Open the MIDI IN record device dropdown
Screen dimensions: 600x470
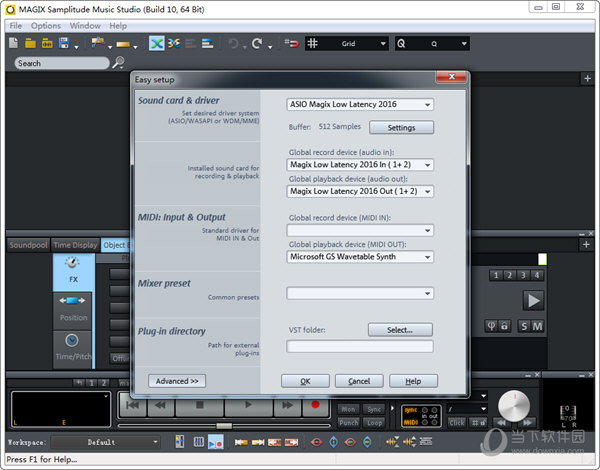point(360,230)
